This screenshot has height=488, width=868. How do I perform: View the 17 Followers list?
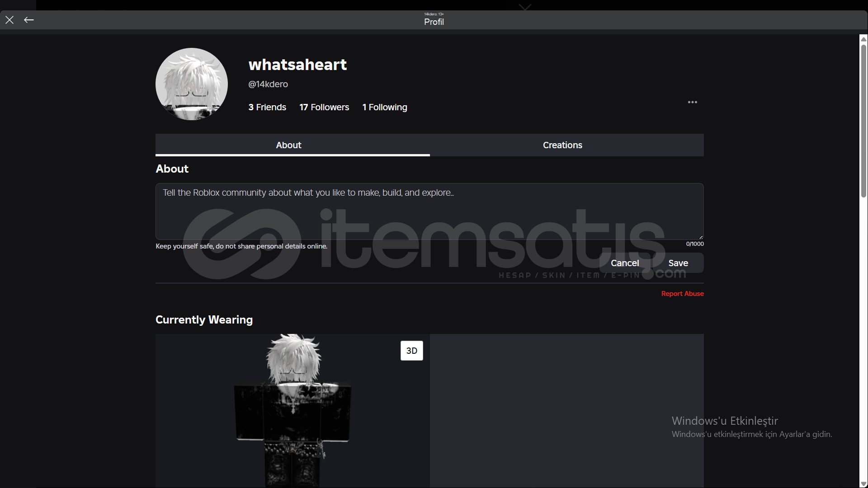coord(324,107)
